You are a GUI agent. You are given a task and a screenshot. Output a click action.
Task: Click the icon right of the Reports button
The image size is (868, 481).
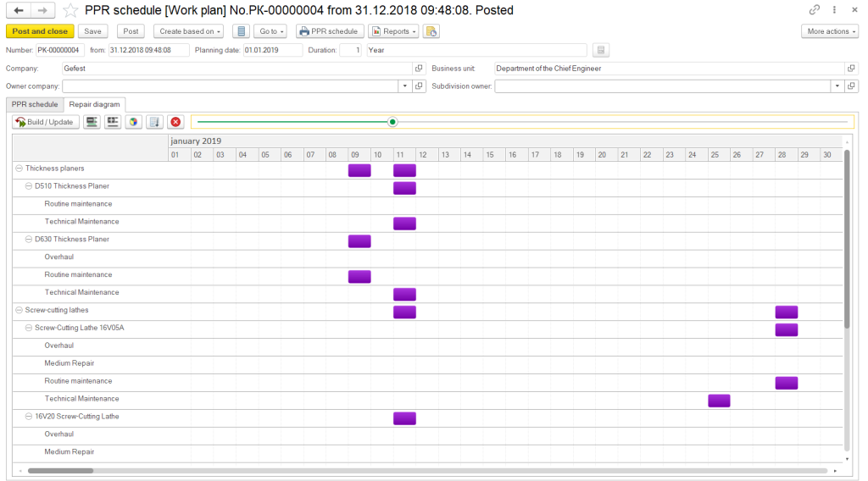pos(431,31)
